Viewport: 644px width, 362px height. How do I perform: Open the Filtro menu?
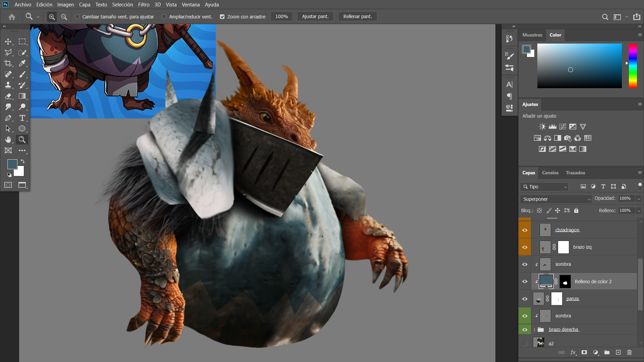[x=144, y=5]
